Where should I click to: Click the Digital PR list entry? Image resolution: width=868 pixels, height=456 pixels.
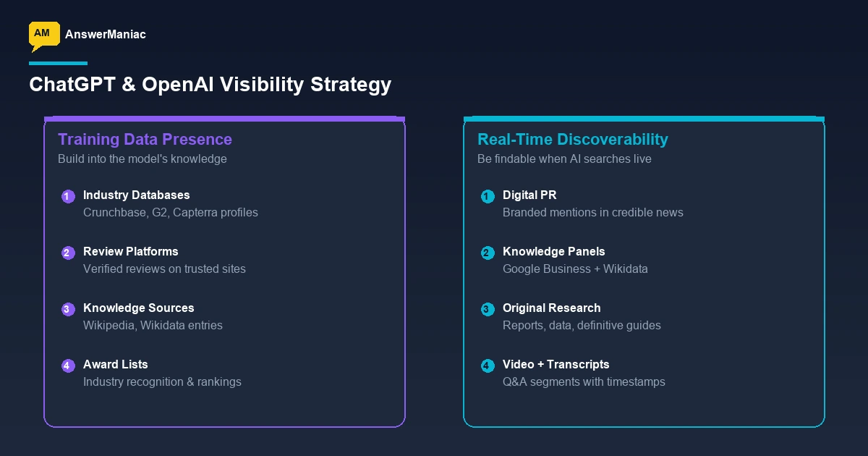coord(529,195)
